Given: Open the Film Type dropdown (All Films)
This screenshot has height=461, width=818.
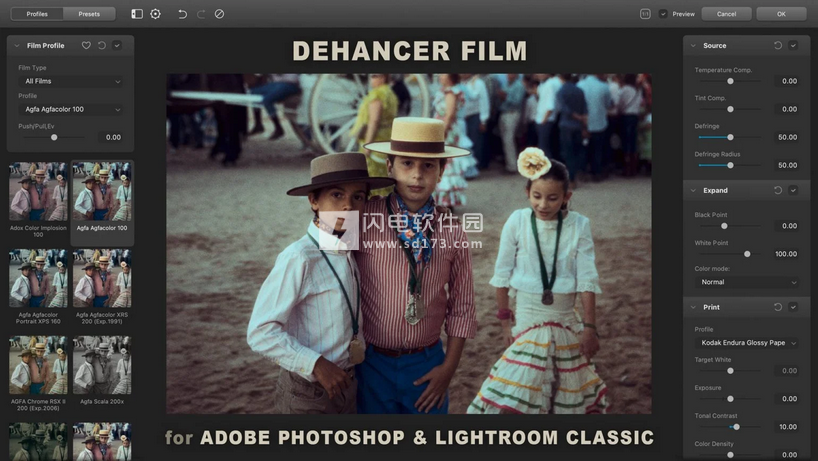Looking at the screenshot, I should point(71,81).
